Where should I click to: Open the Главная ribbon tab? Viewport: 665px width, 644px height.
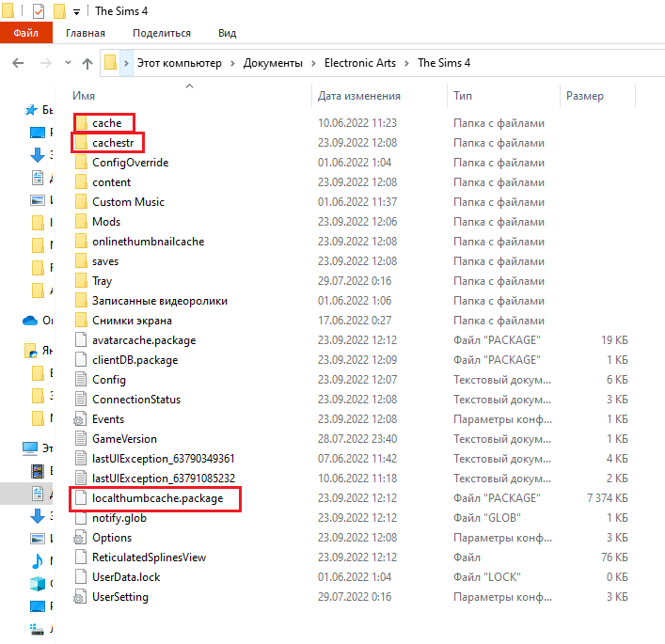pyautogui.click(x=86, y=33)
